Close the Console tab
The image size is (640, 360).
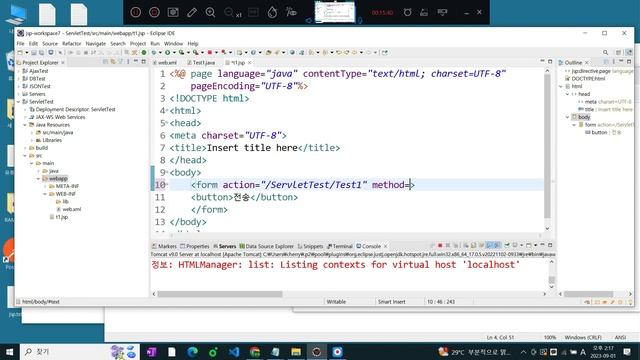click(x=385, y=246)
